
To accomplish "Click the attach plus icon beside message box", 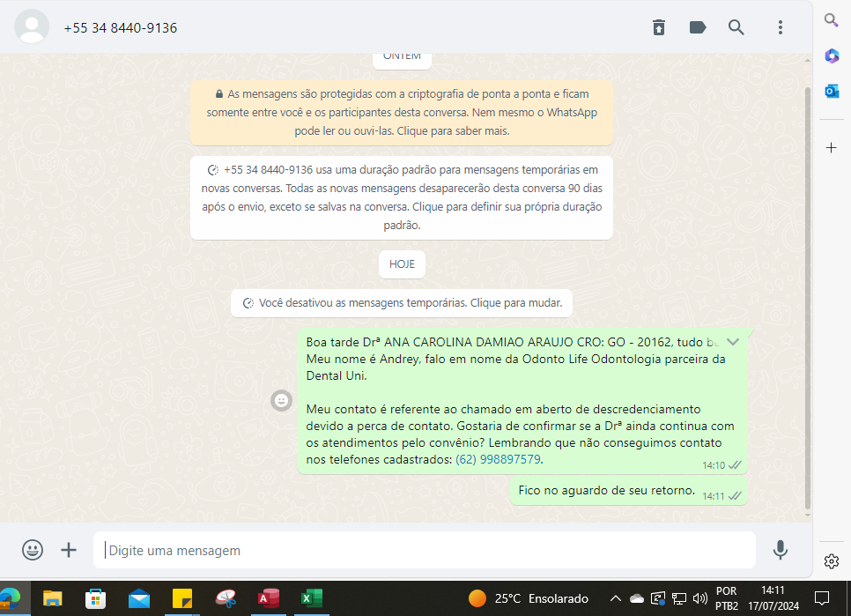I will click(x=69, y=550).
